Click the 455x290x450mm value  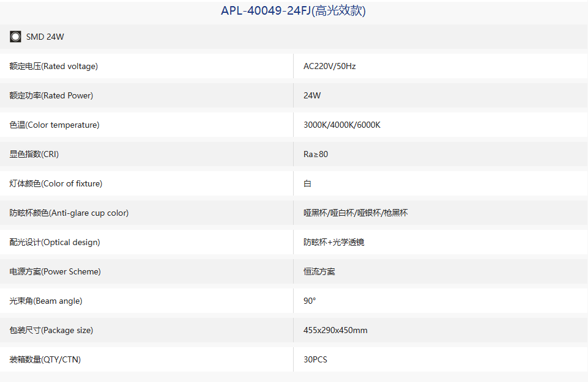[336, 330]
